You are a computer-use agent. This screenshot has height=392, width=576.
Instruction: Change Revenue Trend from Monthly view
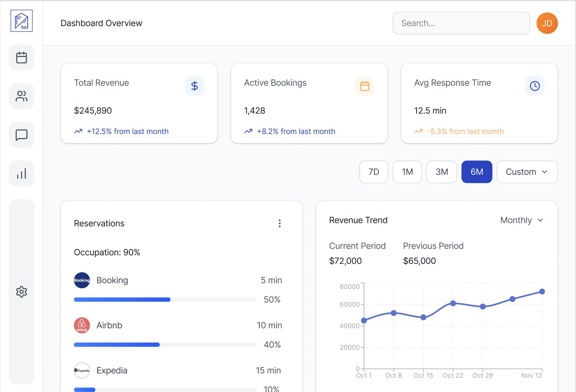[x=522, y=220]
